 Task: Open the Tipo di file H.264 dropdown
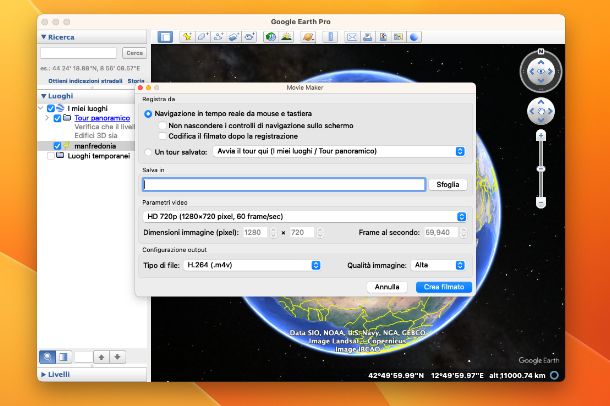point(252,265)
